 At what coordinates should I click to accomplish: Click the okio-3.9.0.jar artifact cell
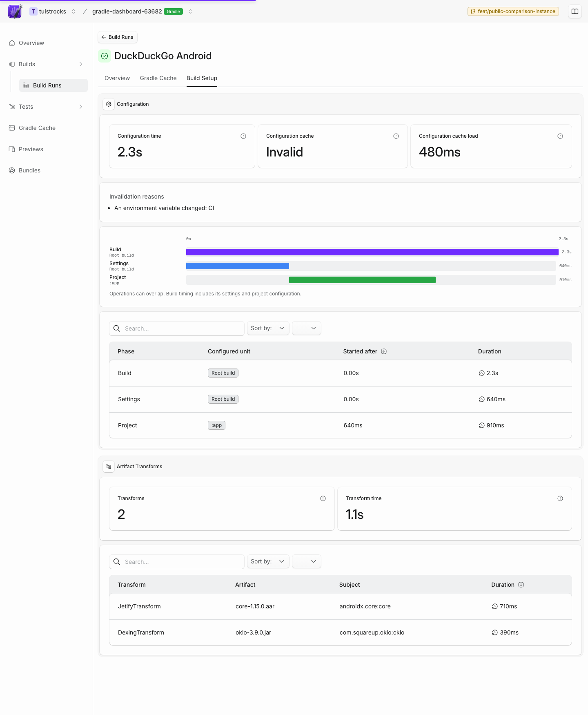[x=253, y=632]
